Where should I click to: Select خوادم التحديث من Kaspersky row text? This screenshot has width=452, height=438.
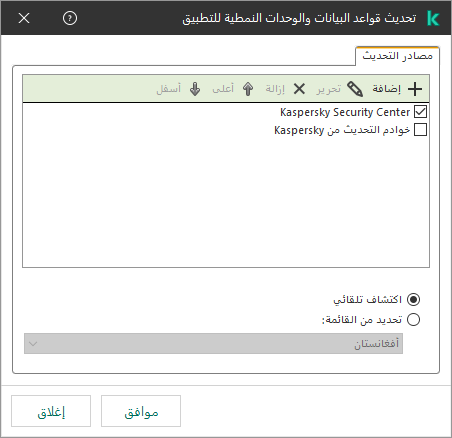point(342,130)
